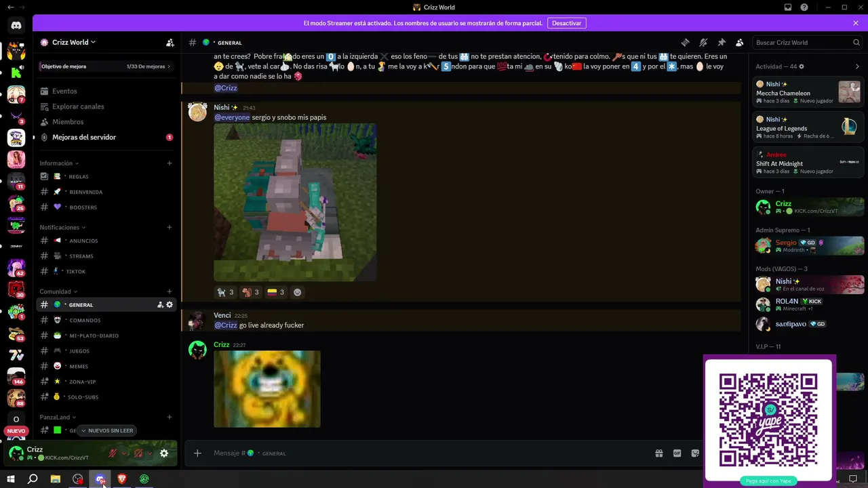Open Crizz's yellow meme image
Screen dimensions: 868x488
coord(267,389)
